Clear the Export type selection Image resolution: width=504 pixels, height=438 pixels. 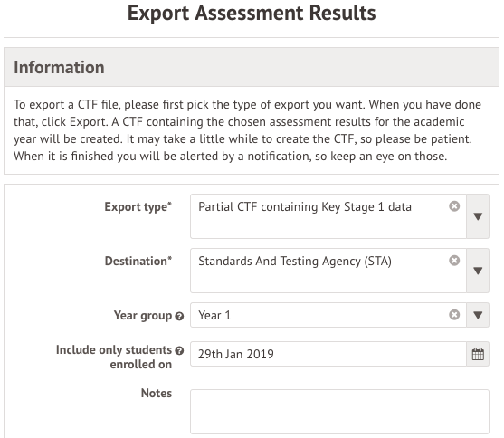tap(454, 206)
